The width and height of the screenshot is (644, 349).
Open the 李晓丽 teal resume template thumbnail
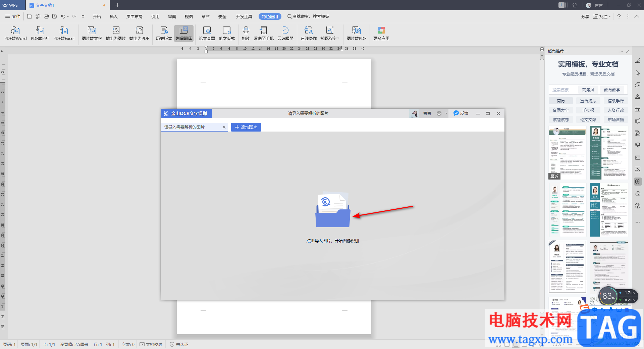coord(609,153)
